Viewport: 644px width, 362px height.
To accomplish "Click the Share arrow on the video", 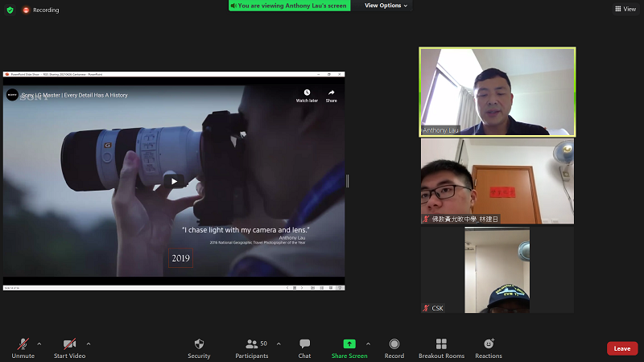I will click(x=331, y=95).
